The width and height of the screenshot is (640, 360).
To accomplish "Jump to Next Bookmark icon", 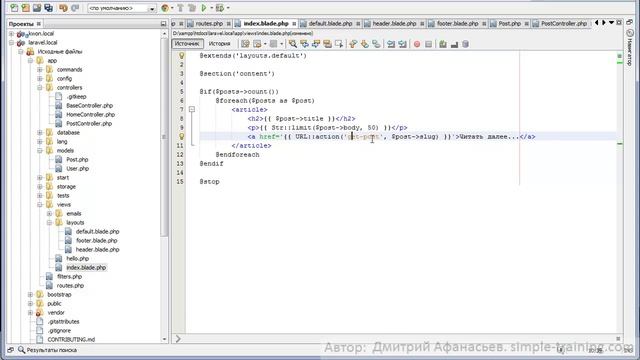I will (364, 44).
